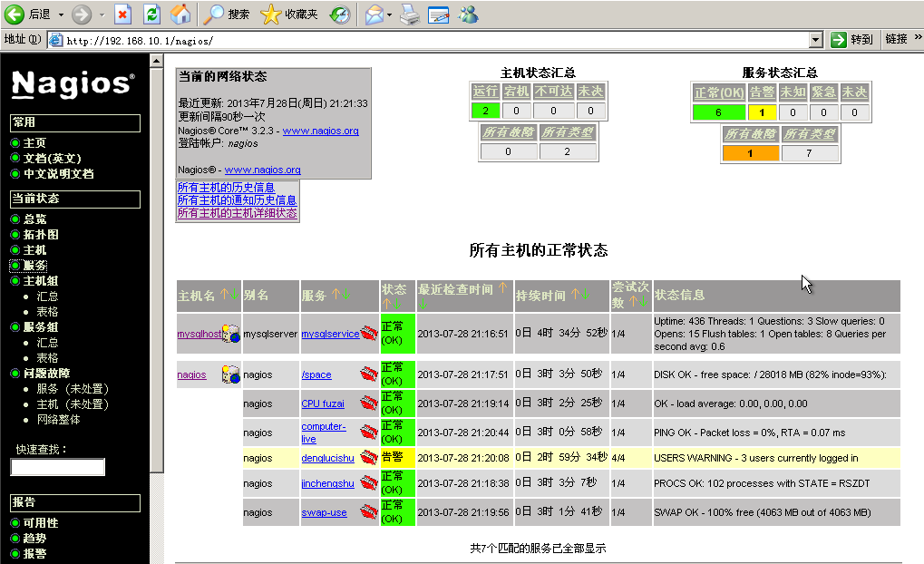Open 主页 in Nagios sidebar

pyautogui.click(x=34, y=142)
